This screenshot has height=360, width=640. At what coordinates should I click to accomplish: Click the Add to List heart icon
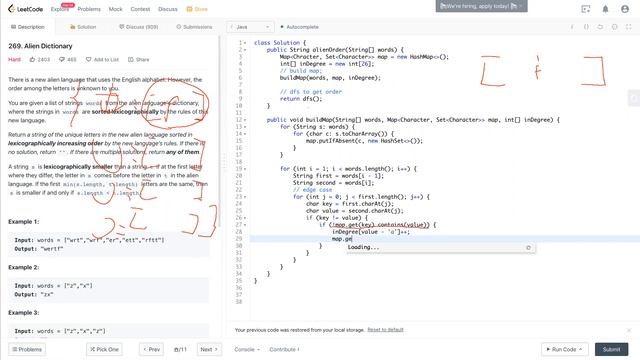pos(89,60)
